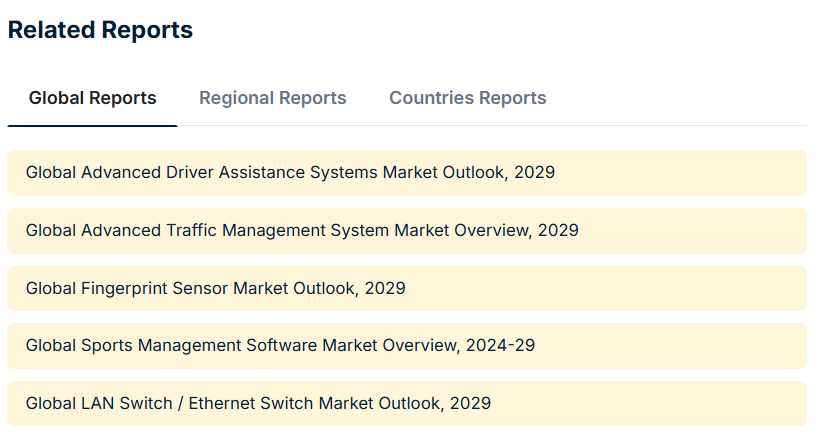820x442 pixels.
Task: Select the yellow Ethernet Switch report row
Action: click(x=640, y=404)
